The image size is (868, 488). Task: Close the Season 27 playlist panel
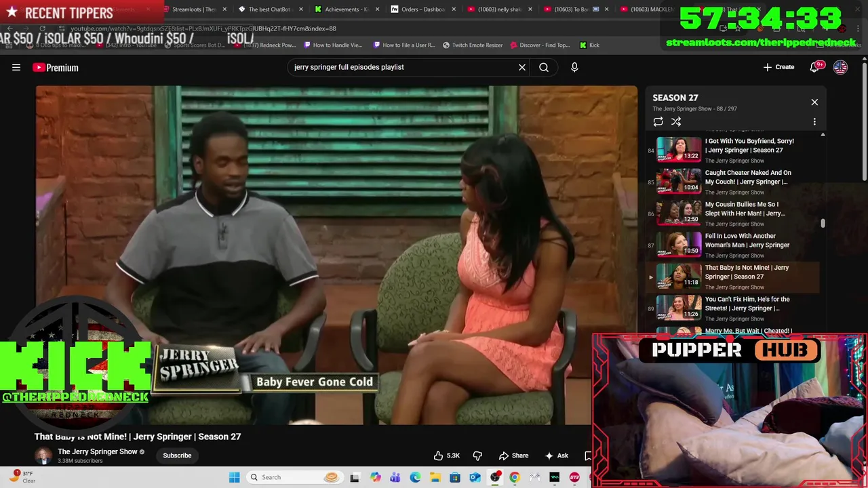pos(814,102)
